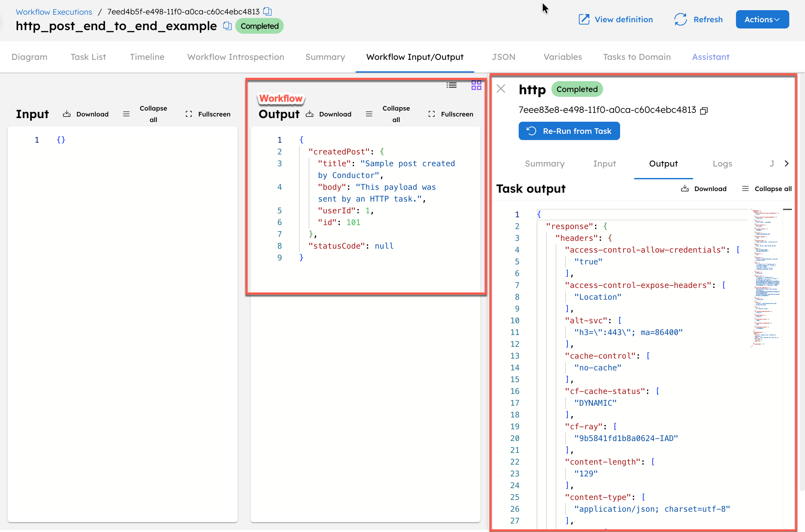Image resolution: width=805 pixels, height=532 pixels.
Task: Download the workflow Input JSON
Action: point(86,114)
